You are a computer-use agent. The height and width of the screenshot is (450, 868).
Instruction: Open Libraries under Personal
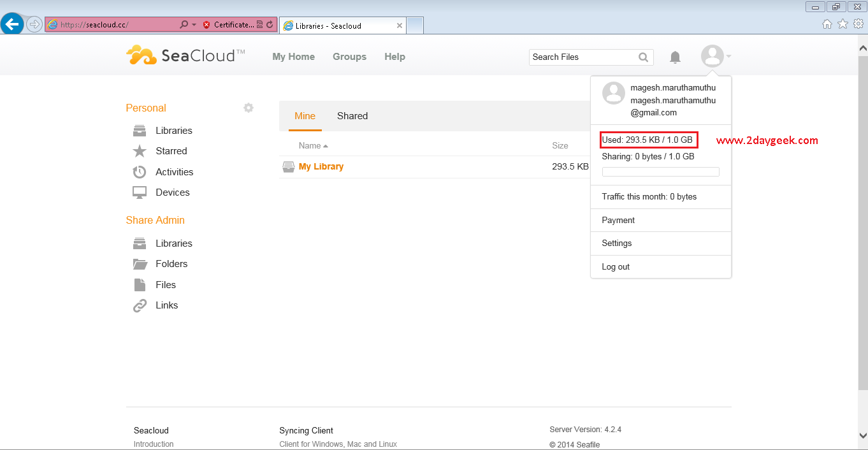click(174, 131)
